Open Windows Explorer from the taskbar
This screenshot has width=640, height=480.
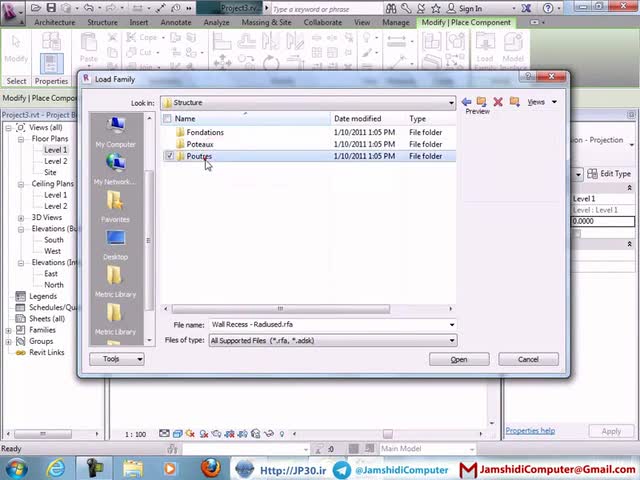[x=133, y=468]
